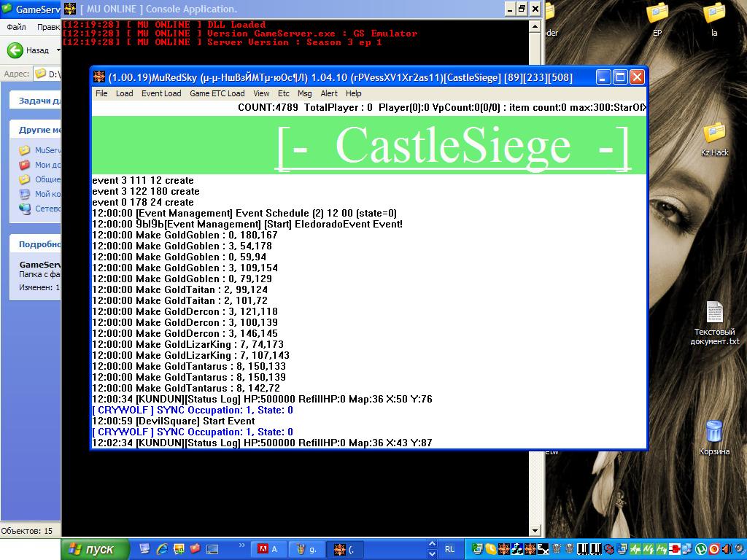Maximize the MuRedSky window
This screenshot has width=747, height=560.
[x=620, y=77]
